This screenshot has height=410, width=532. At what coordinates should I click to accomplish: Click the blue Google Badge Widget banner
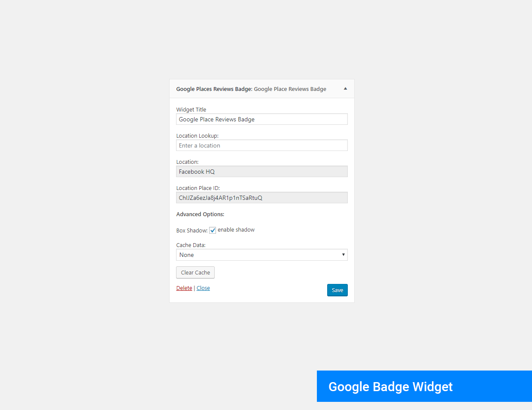(x=424, y=386)
